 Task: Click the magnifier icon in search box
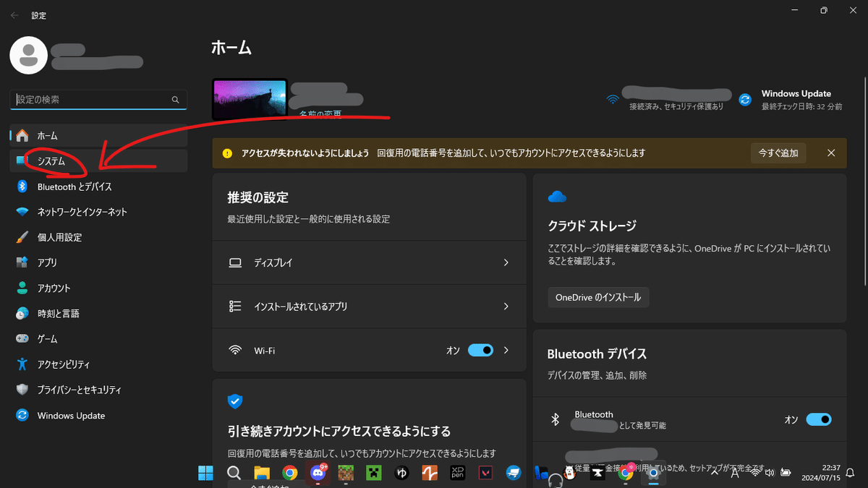click(175, 100)
